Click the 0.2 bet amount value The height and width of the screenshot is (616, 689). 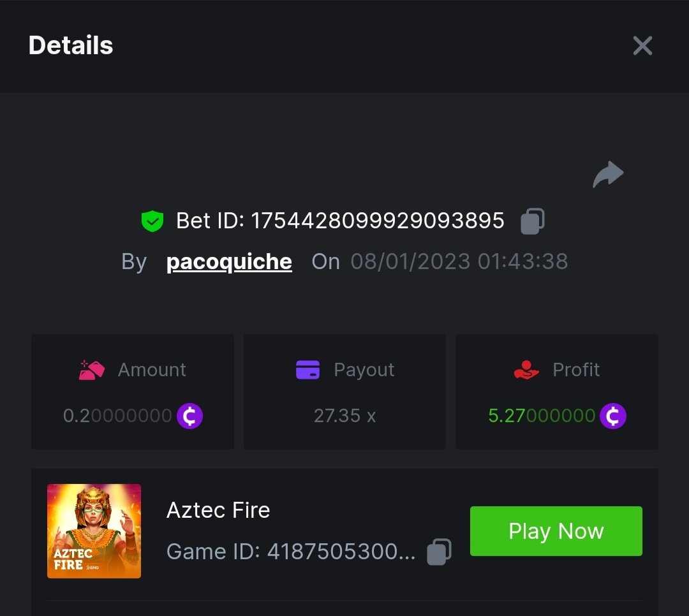click(x=117, y=416)
